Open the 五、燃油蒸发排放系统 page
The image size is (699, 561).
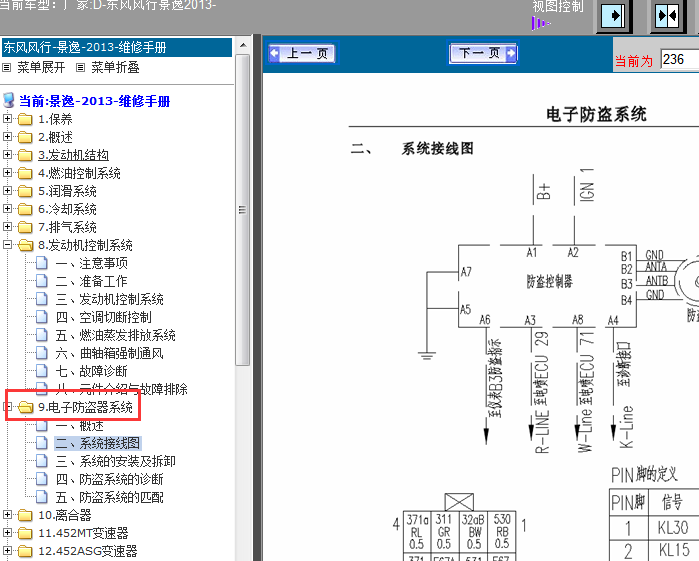pyautogui.click(x=115, y=335)
